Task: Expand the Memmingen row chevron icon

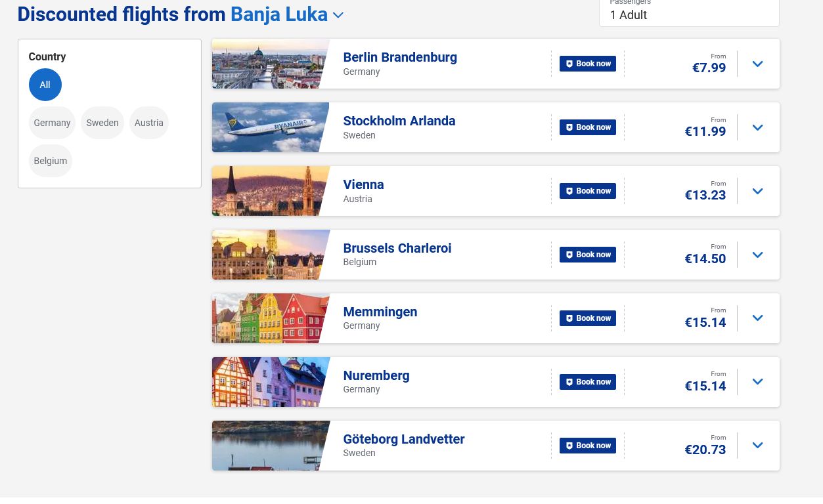Action: (x=757, y=318)
